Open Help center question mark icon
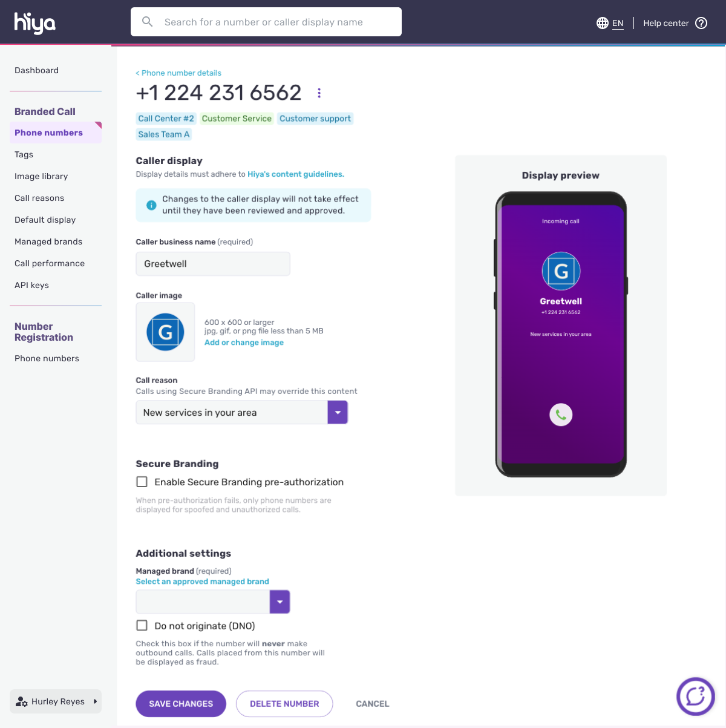726x728 pixels. coord(701,23)
